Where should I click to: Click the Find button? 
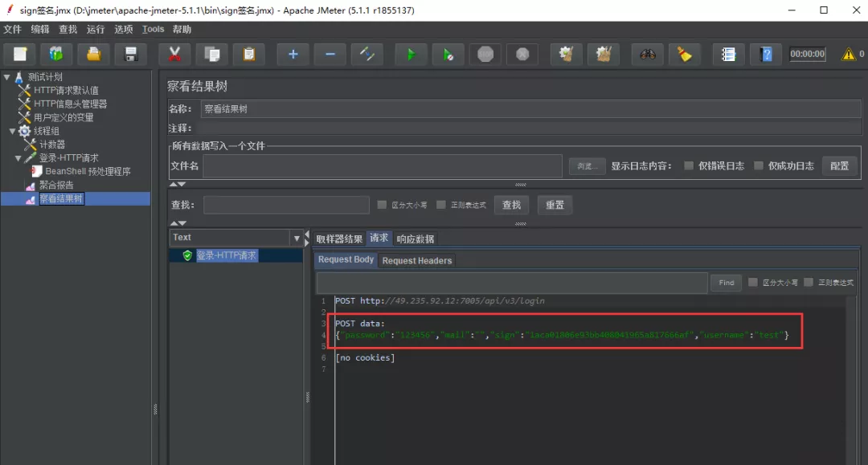[727, 283]
